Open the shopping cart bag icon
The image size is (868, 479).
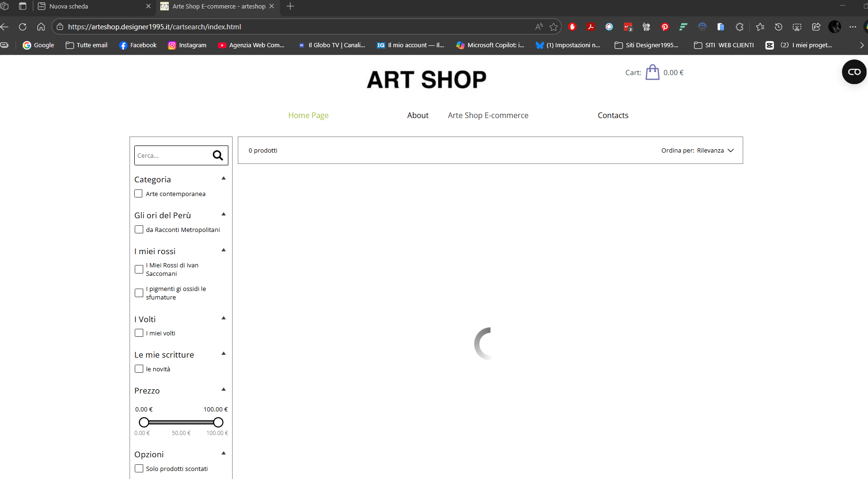pos(652,72)
